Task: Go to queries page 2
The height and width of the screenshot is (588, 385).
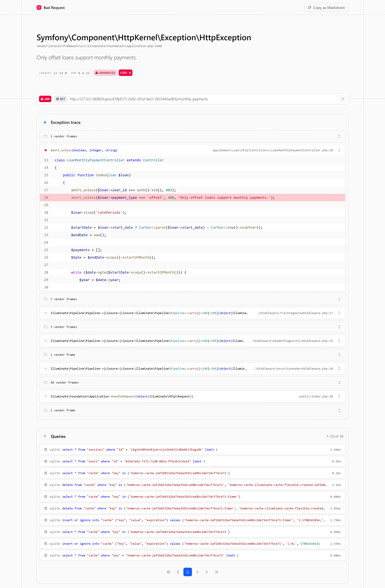Action: [197, 572]
